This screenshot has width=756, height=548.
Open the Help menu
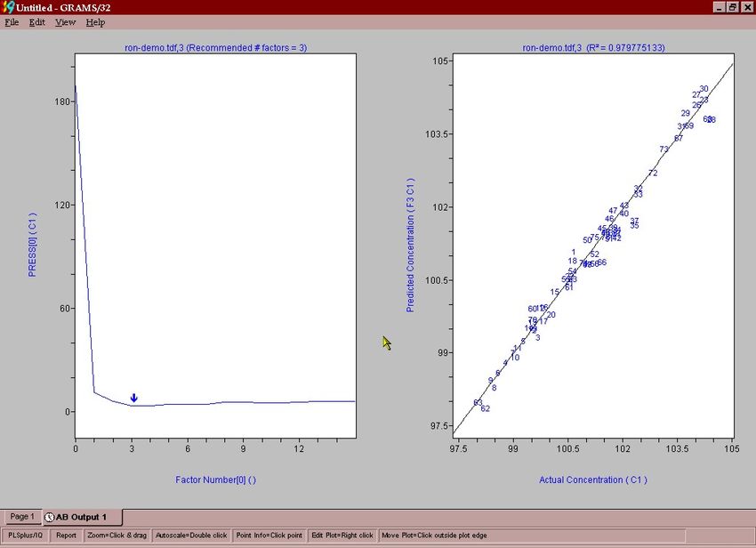pyautogui.click(x=95, y=22)
